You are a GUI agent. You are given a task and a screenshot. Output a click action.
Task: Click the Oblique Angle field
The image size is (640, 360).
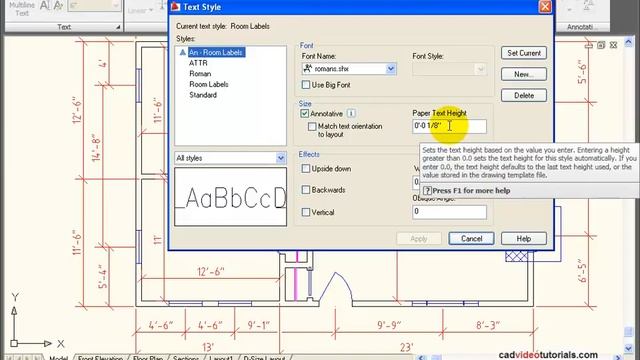pos(449,212)
